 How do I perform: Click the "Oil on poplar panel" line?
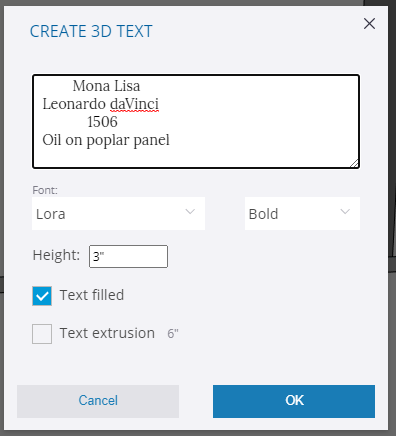(106, 140)
